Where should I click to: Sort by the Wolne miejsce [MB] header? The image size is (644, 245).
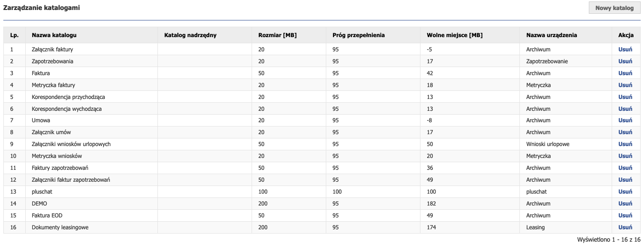coord(455,35)
